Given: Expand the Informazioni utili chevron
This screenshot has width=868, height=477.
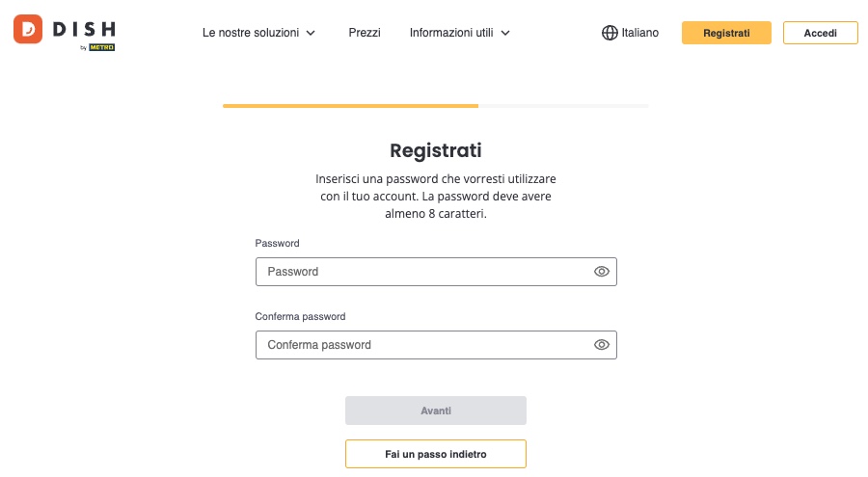Looking at the screenshot, I should click(x=504, y=33).
